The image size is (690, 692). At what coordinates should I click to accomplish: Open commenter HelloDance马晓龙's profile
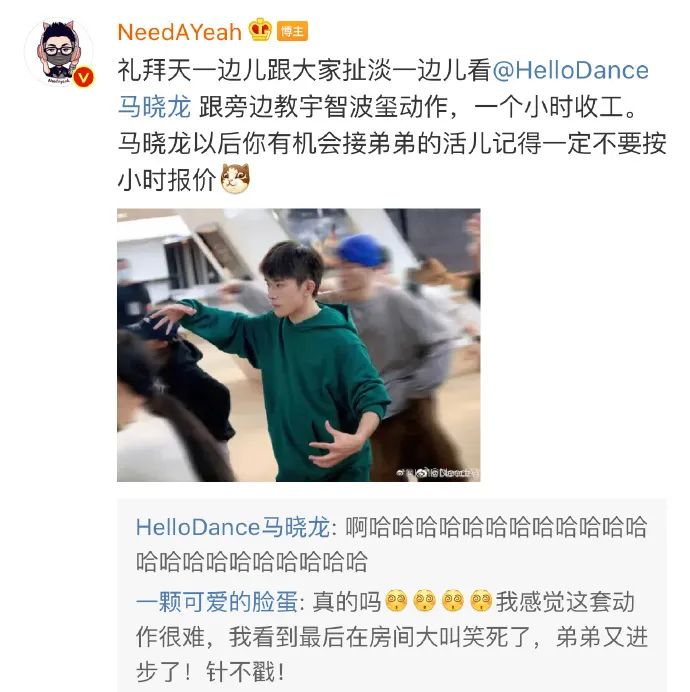tap(232, 527)
